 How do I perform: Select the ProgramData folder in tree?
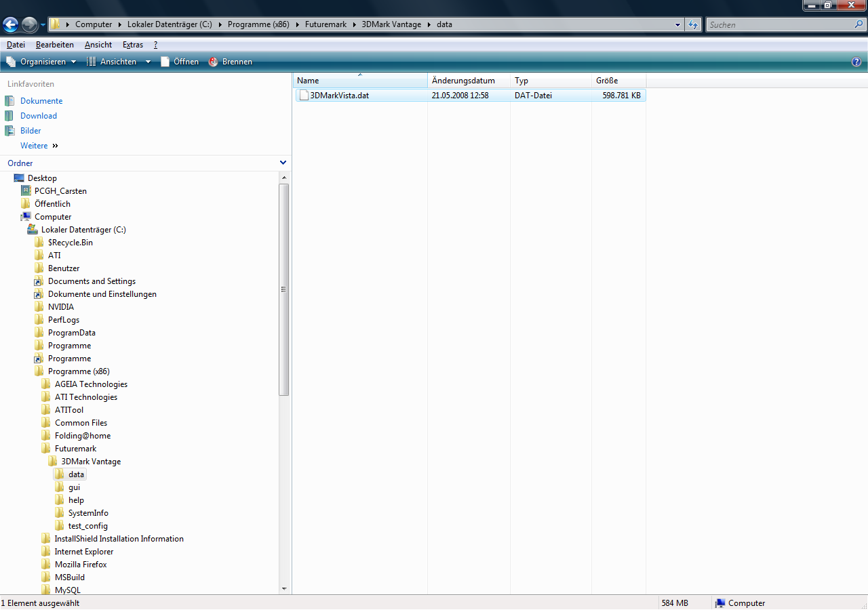pyautogui.click(x=72, y=333)
